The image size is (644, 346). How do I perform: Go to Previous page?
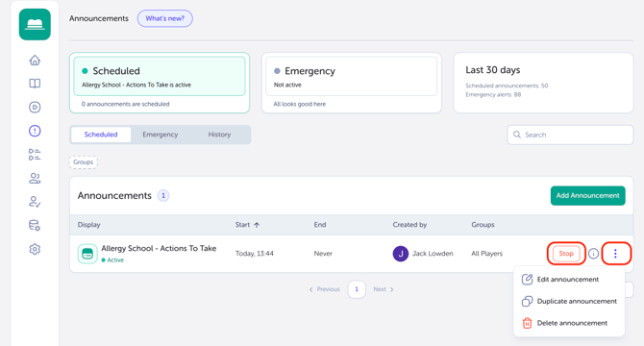(x=325, y=289)
